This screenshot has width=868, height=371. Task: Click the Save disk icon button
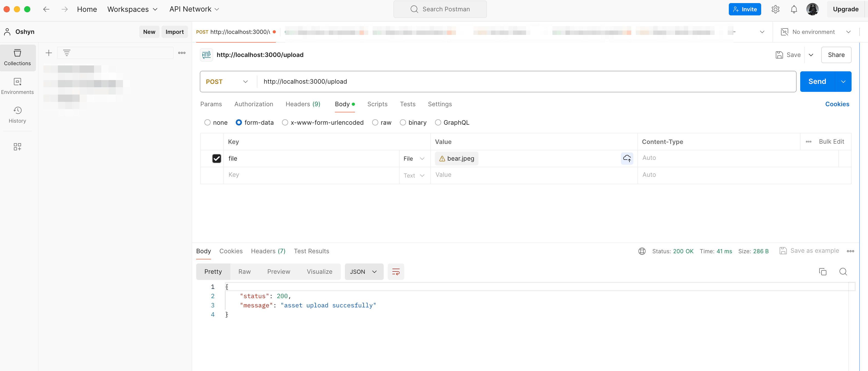click(788, 55)
